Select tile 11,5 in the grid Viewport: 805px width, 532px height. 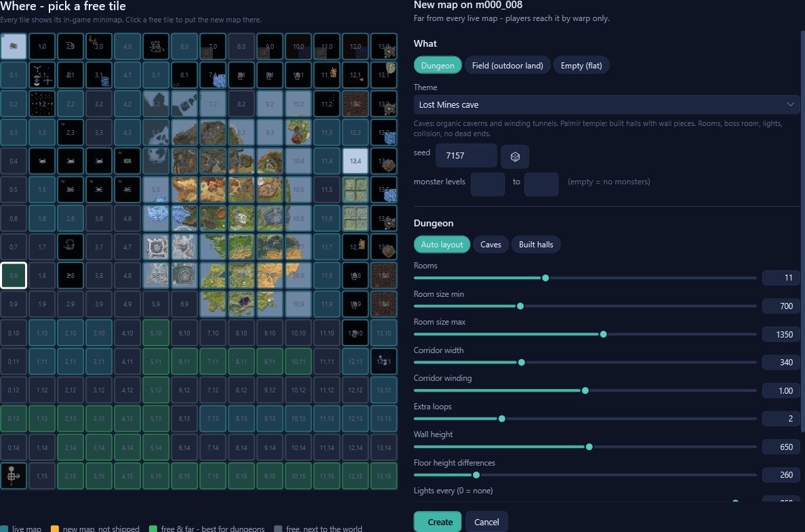[327, 190]
